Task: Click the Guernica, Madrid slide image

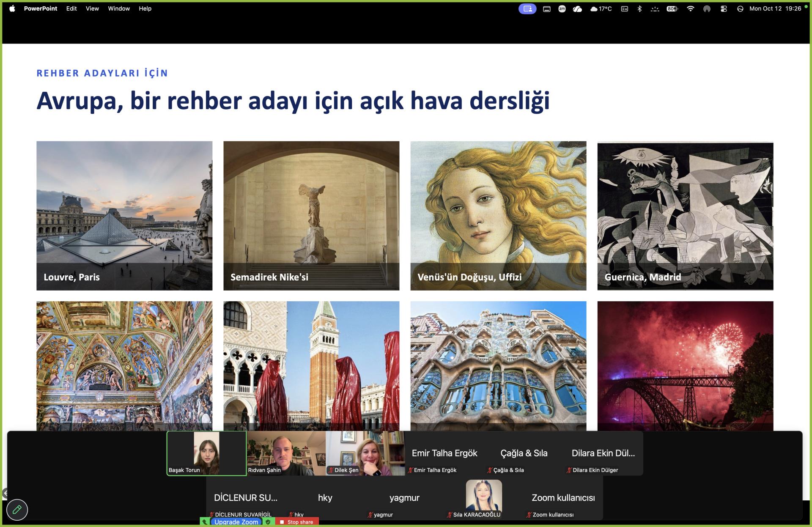Action: [685, 216]
